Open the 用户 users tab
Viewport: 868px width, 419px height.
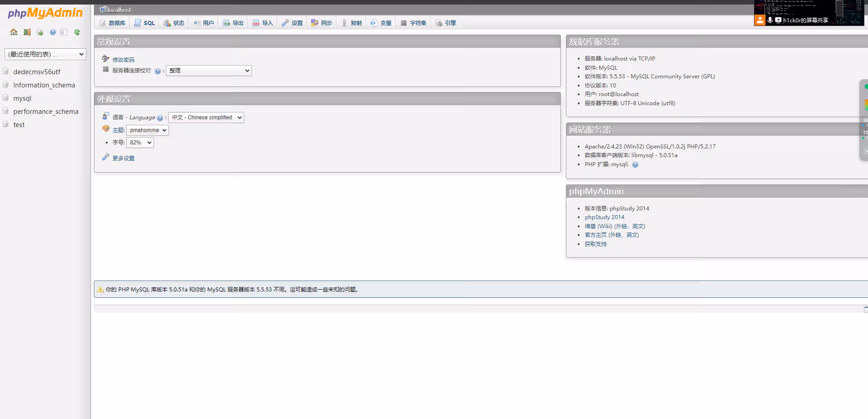point(204,23)
